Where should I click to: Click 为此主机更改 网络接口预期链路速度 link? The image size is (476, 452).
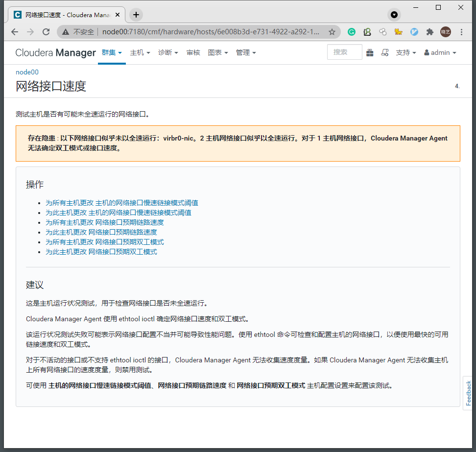[101, 232]
